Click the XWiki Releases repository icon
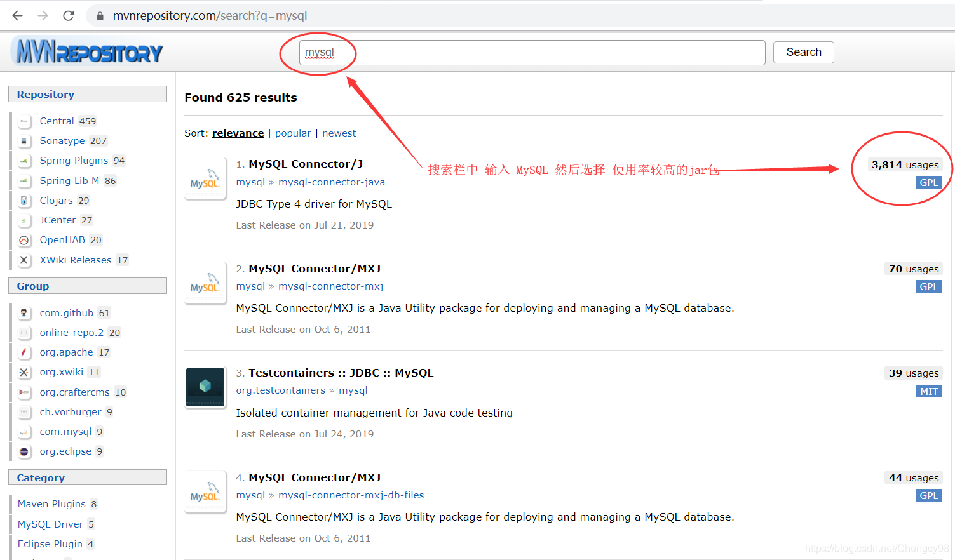 24,260
